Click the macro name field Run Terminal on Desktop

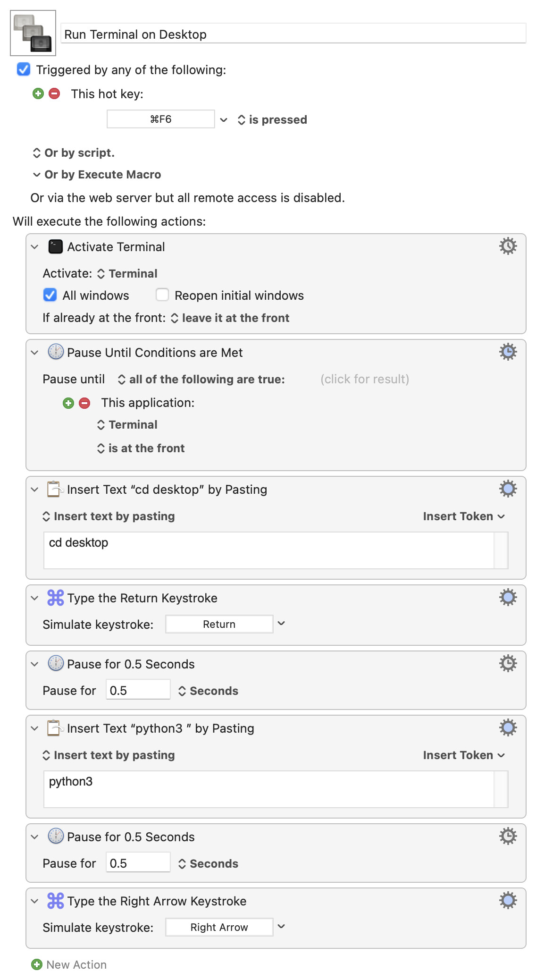[x=293, y=34]
